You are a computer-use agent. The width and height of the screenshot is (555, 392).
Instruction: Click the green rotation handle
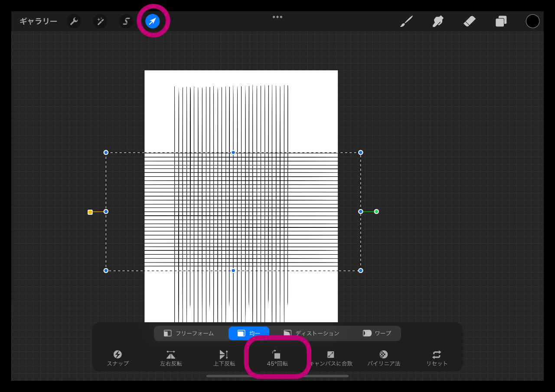(376, 211)
